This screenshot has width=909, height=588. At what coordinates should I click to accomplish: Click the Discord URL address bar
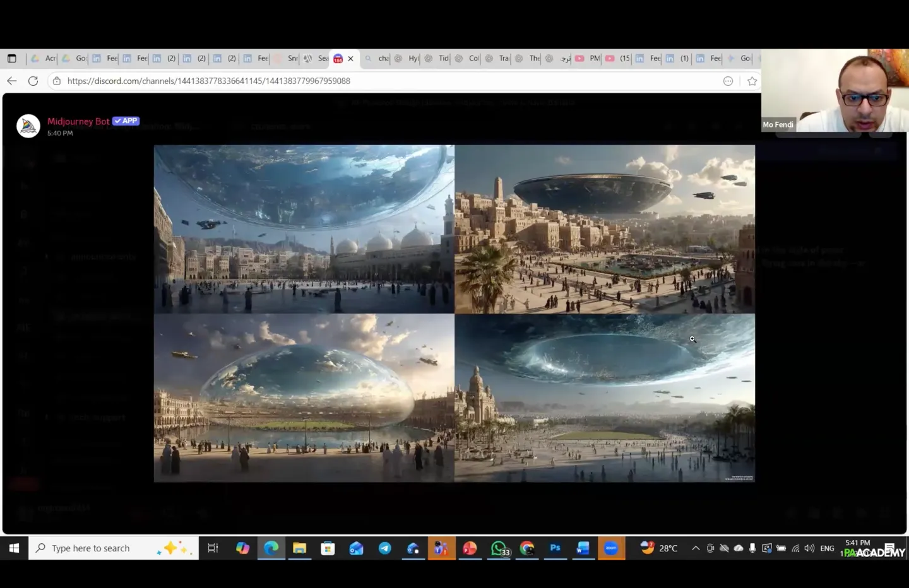click(x=379, y=81)
